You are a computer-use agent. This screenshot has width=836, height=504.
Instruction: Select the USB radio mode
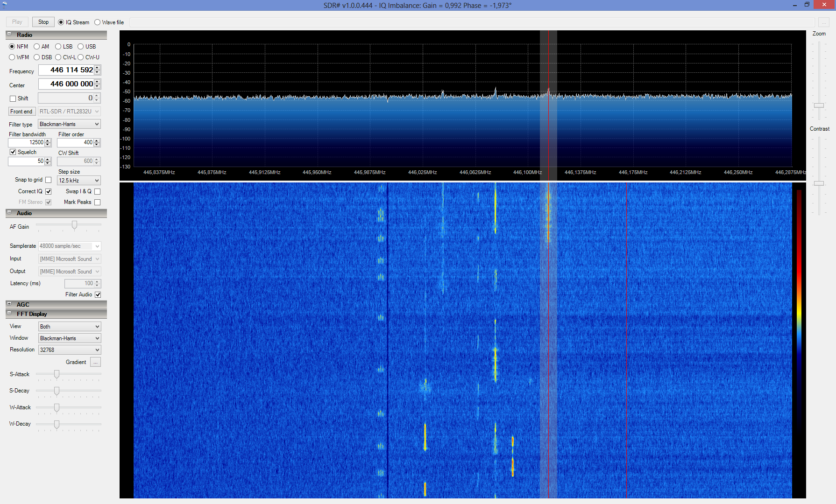coord(81,47)
